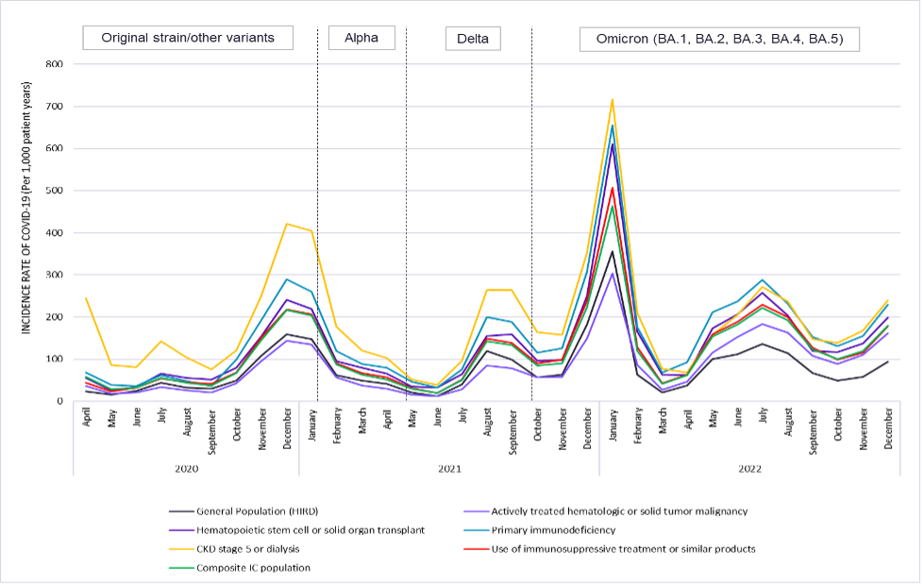Click the yellow line's peak in January 2022
Viewport: 924px width, 585px height.
[613, 99]
